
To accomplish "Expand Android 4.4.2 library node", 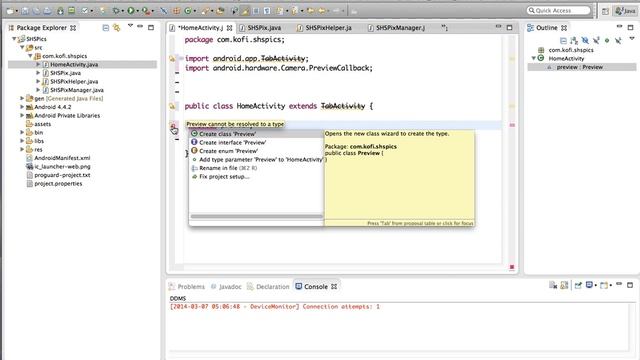I will coord(22,107).
